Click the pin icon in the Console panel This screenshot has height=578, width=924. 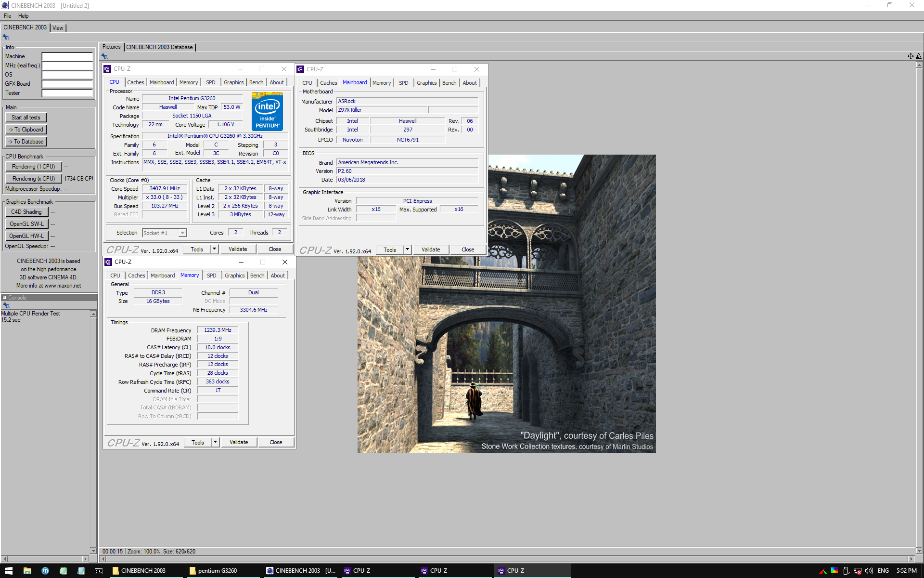6,305
